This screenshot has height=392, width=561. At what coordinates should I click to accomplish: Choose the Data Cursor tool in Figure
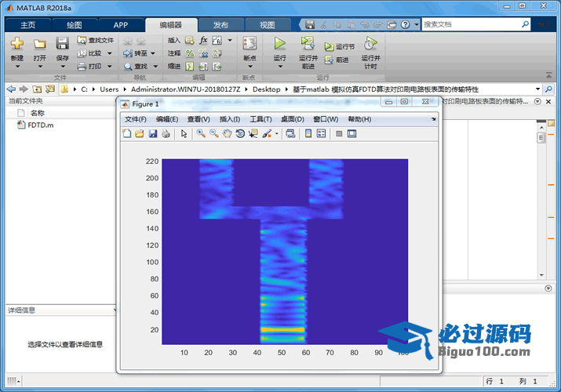click(x=253, y=133)
